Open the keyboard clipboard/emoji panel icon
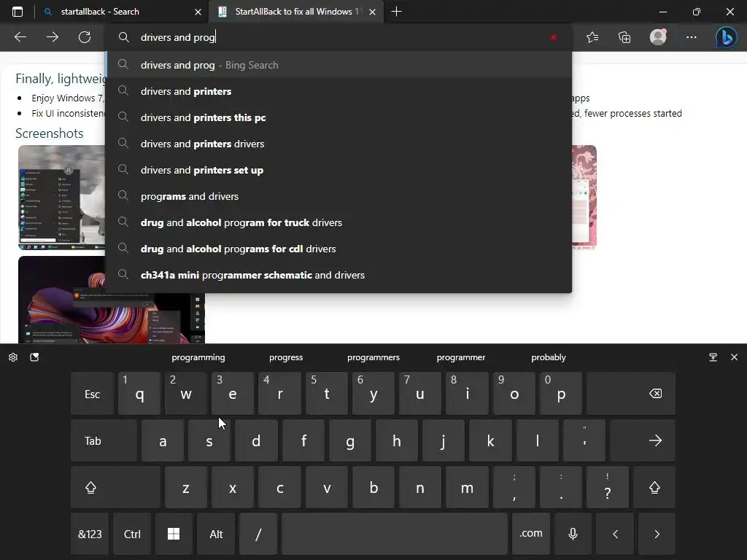 34,357
